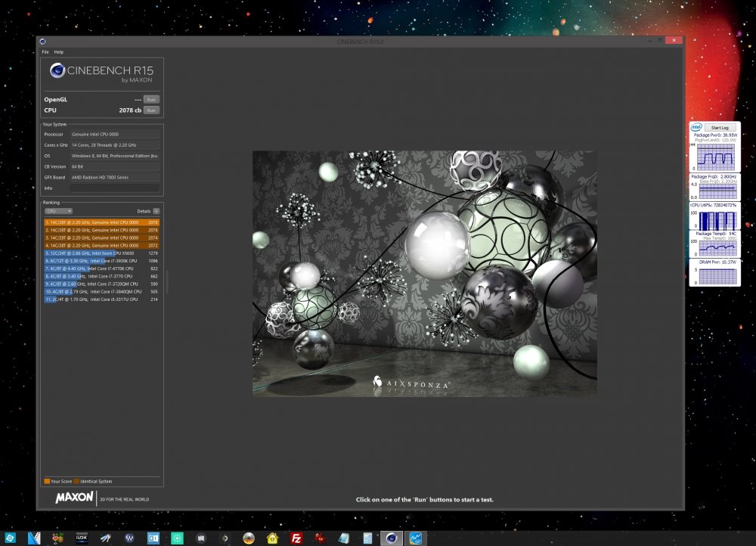Select ranking entry 2 scoring 2076
This screenshot has height=546, width=756.
[x=102, y=230]
